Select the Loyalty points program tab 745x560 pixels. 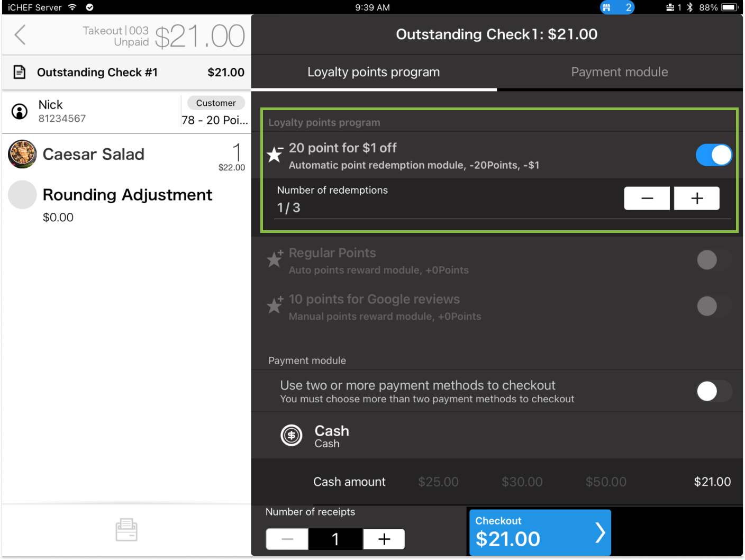[x=374, y=72]
